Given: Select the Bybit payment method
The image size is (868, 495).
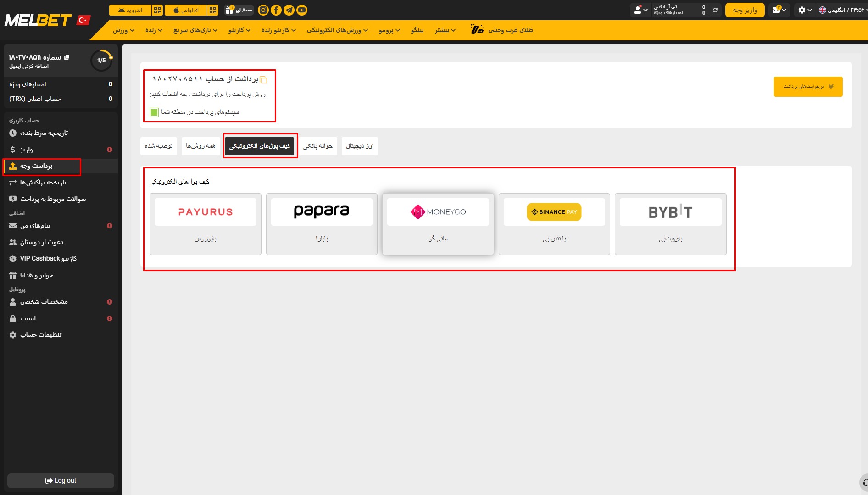Looking at the screenshot, I should tap(671, 224).
